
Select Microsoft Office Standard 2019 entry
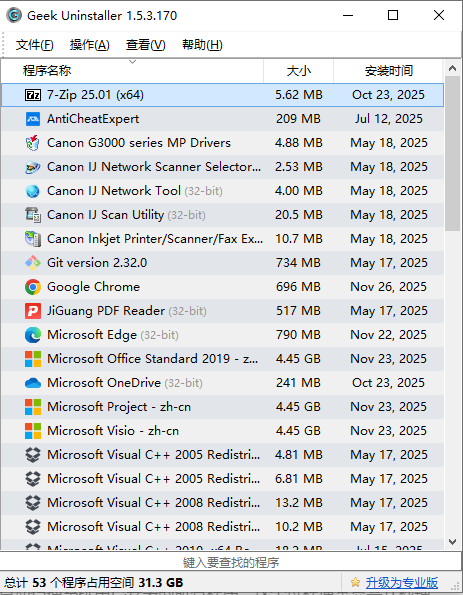(222, 359)
